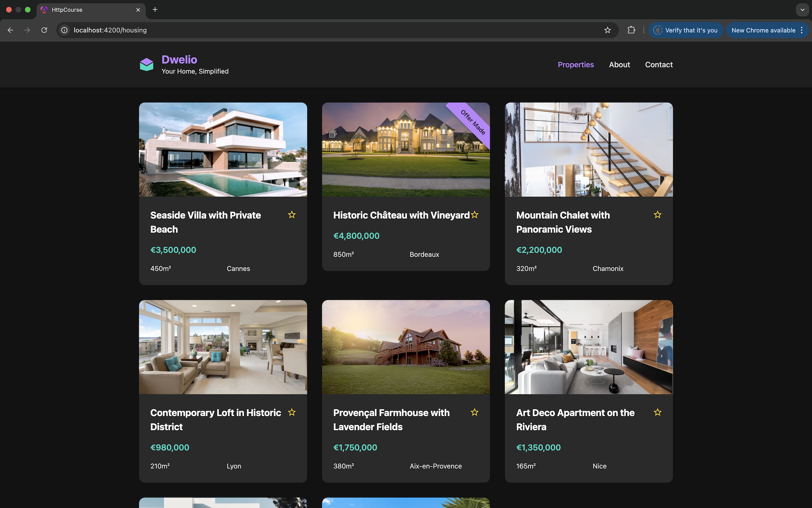Open site info via the address bar icon
Image resolution: width=812 pixels, height=508 pixels.
pos(64,30)
